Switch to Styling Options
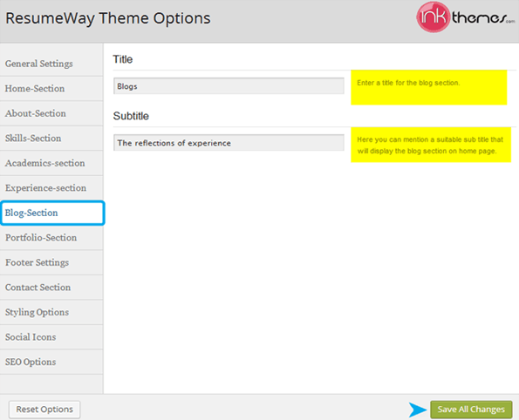Screen dimensions: 519x420 51,312
